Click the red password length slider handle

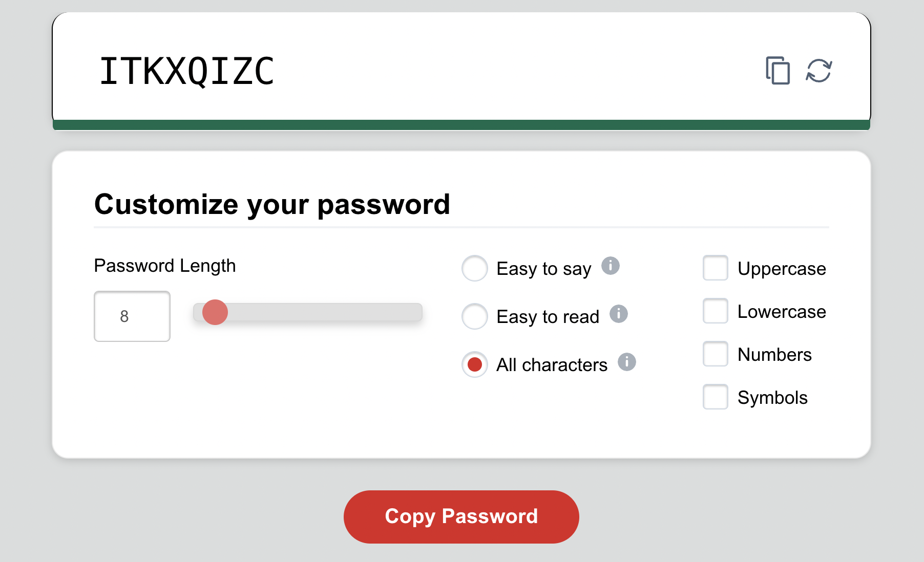pos(215,312)
